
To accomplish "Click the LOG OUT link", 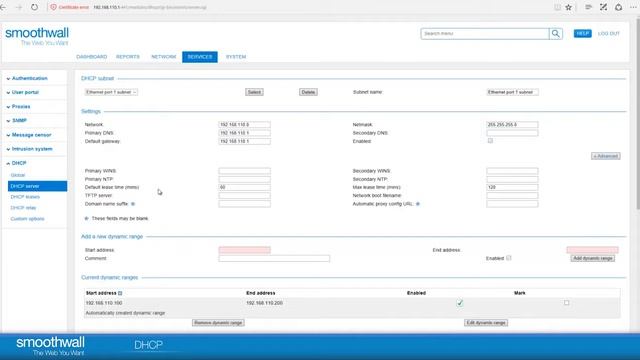I will 609,33.
